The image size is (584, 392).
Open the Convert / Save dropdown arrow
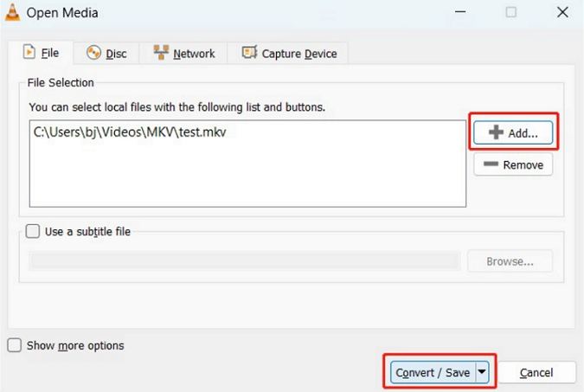[x=482, y=372]
